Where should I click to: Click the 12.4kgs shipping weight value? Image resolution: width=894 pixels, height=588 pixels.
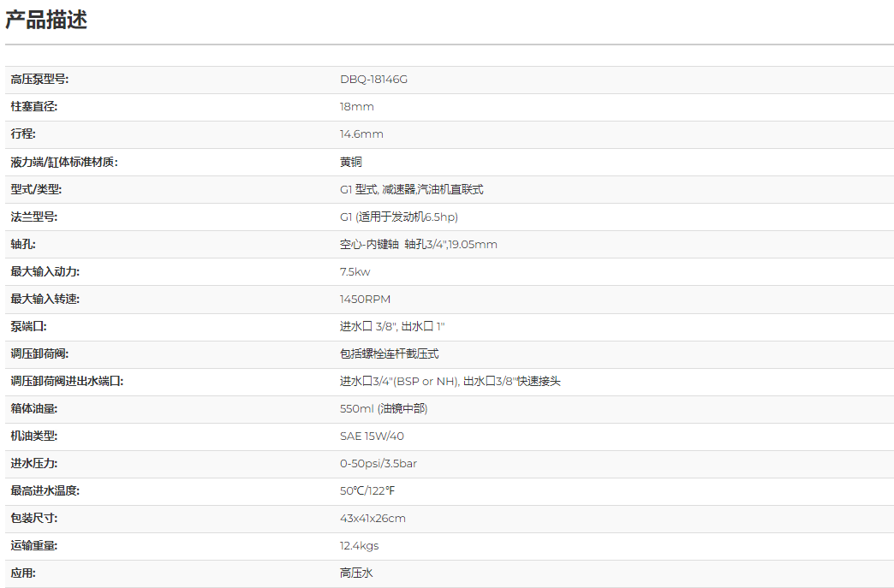click(x=359, y=546)
